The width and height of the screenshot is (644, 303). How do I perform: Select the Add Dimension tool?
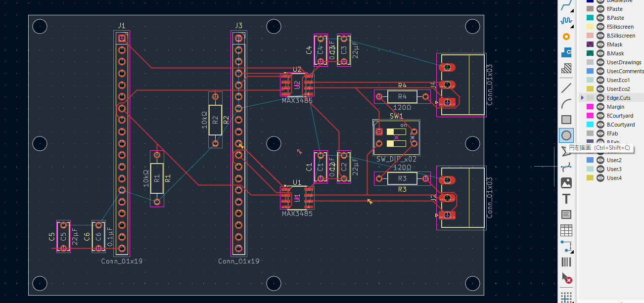pos(566,246)
